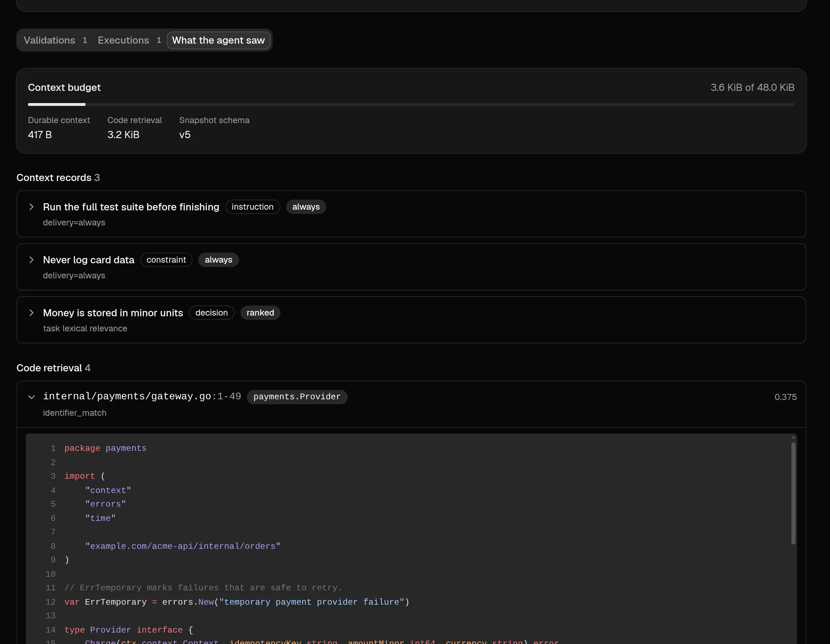Expand the 'Never log card data' chevron
Viewport: 830px width, 644px height.
click(31, 260)
